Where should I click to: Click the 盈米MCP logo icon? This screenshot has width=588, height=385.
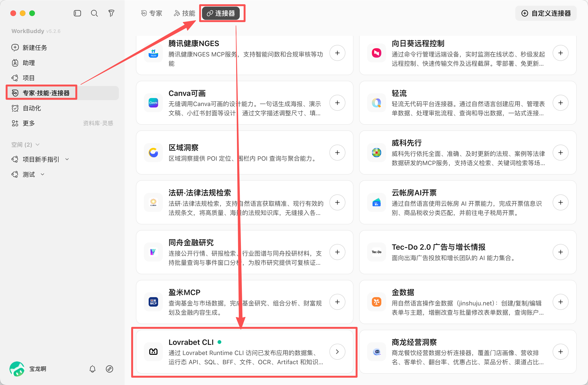coord(153,302)
